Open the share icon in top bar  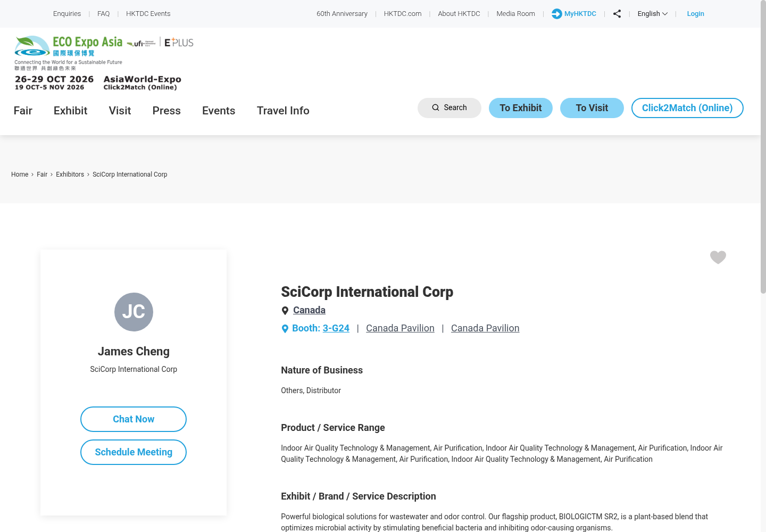(x=617, y=14)
